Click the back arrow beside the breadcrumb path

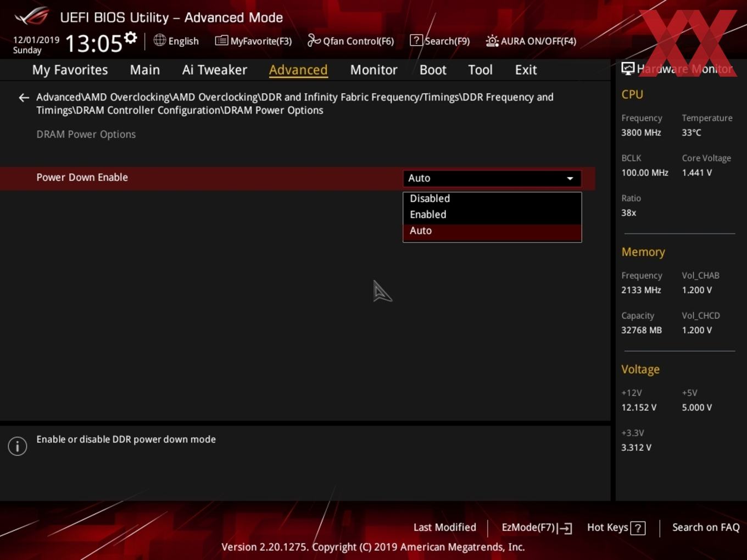point(24,98)
